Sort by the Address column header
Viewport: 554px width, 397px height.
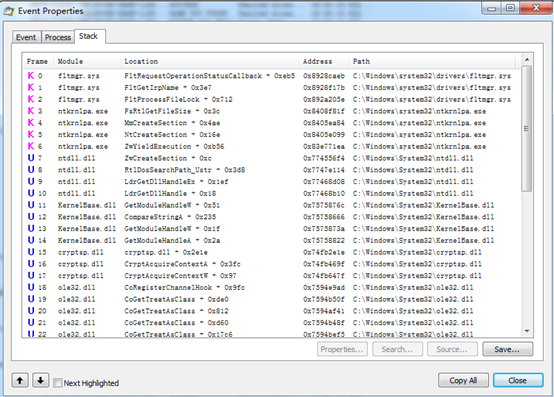tap(324, 61)
